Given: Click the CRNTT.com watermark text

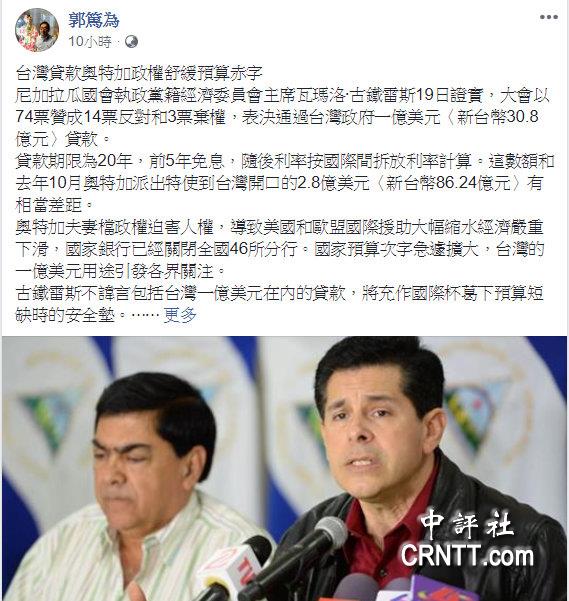Looking at the screenshot, I should point(467,555).
